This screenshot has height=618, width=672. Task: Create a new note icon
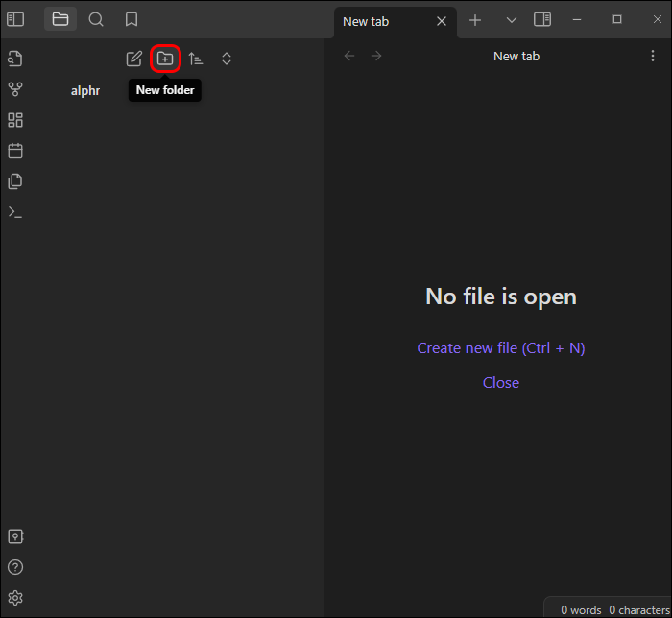(134, 59)
